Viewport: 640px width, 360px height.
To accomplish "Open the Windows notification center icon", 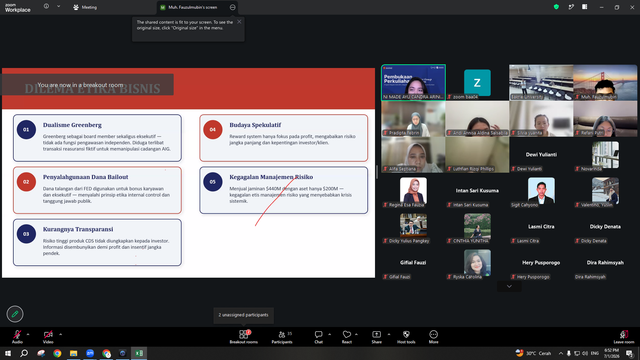I will (x=630, y=353).
